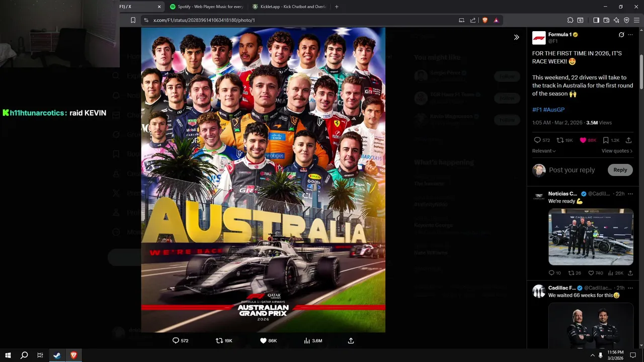Viewport: 644px width, 362px height.
Task: Click the Formula 1 profile avatar
Action: pyautogui.click(x=539, y=38)
